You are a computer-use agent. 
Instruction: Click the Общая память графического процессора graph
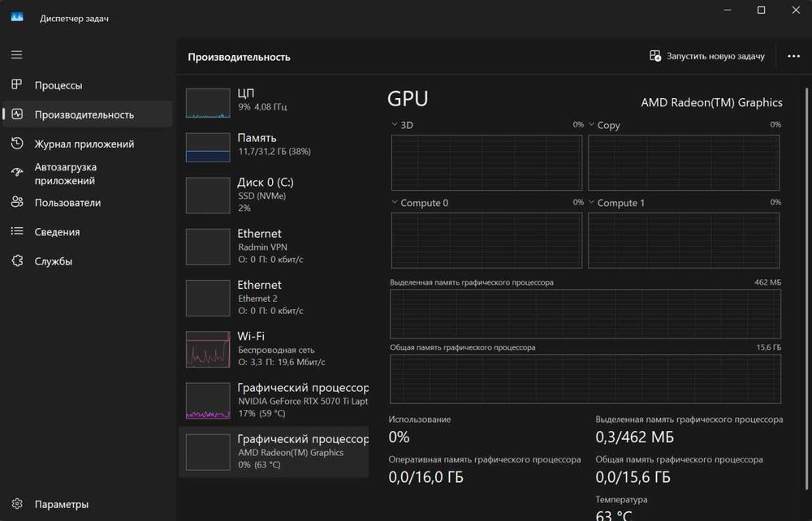[585, 379]
